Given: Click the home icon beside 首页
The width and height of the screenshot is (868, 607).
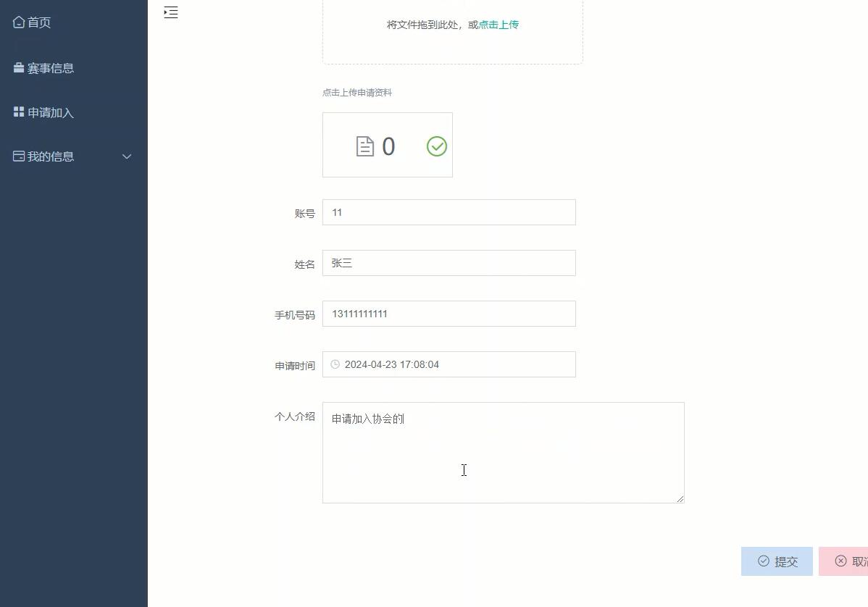Looking at the screenshot, I should coord(19,22).
